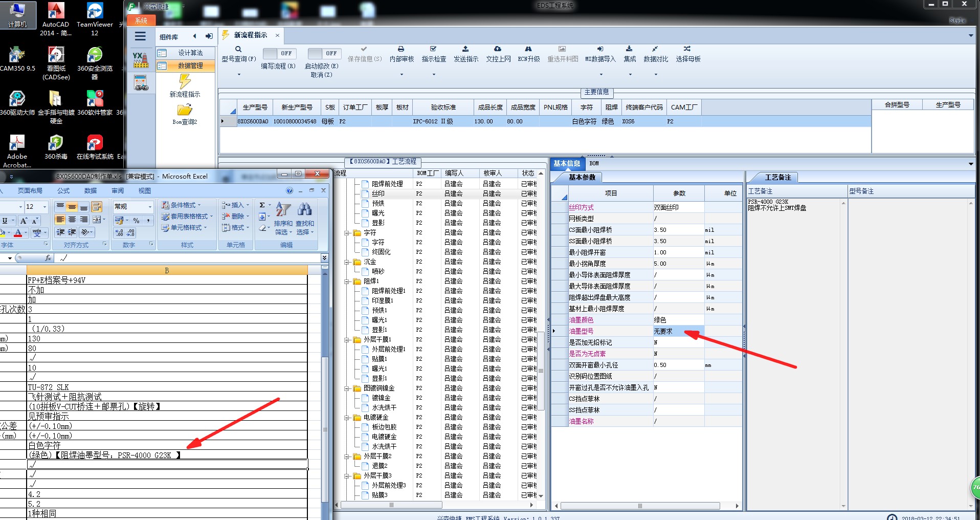This screenshot has height=520, width=980.
Task: Toggle Excel bottom align button
Action: (83, 207)
